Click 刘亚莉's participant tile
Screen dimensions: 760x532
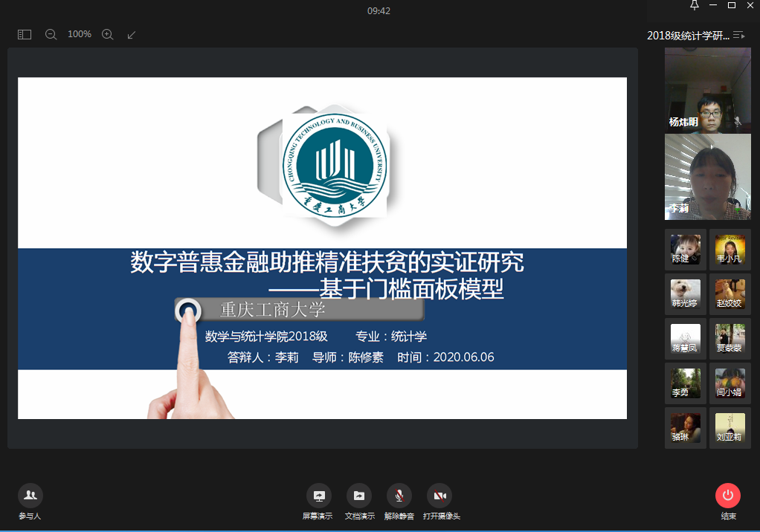(x=730, y=427)
